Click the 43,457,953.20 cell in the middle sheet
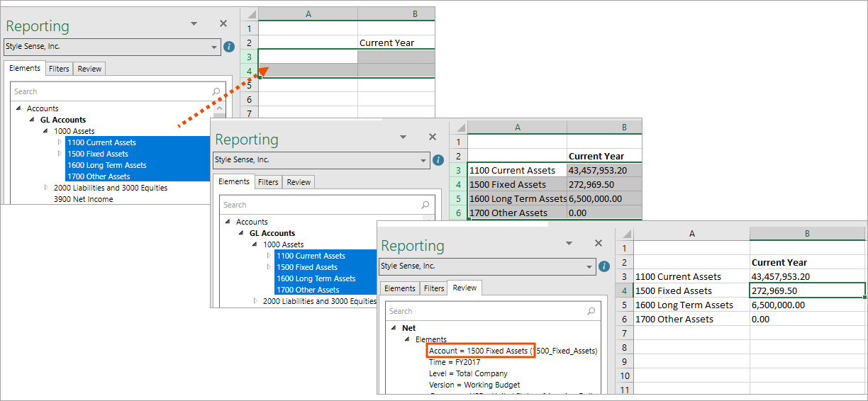This screenshot has width=868, height=401. click(x=604, y=170)
